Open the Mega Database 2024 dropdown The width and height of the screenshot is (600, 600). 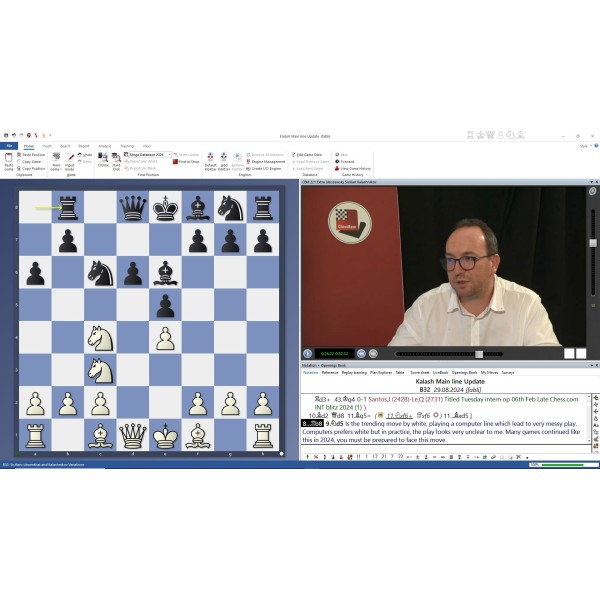coord(170,155)
